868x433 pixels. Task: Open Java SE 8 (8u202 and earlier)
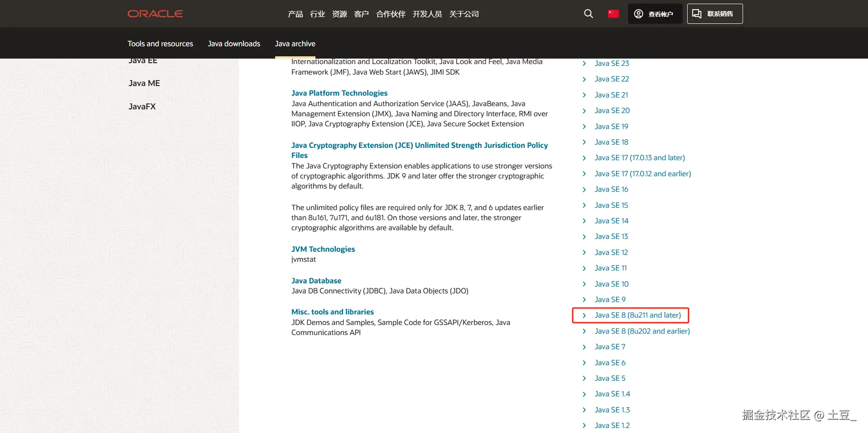[642, 331]
